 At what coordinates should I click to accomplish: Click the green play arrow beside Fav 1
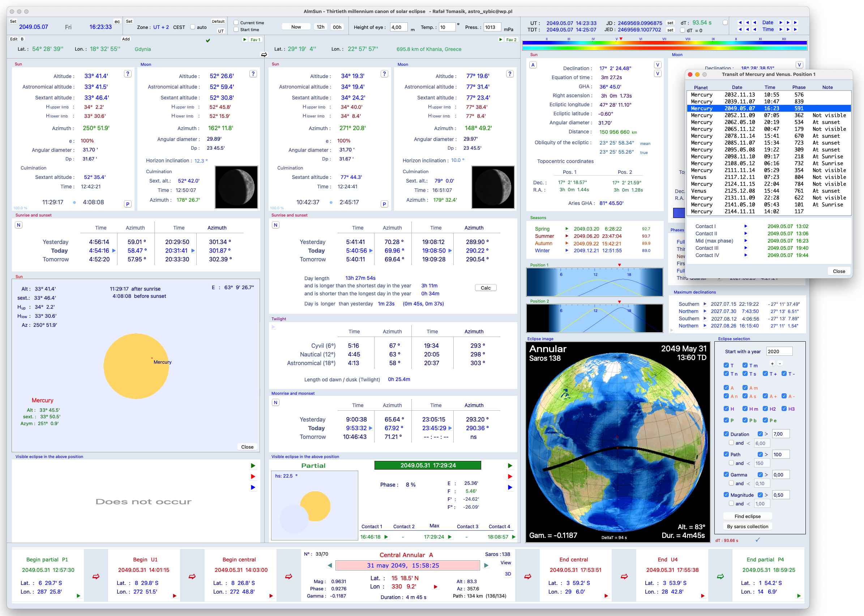[x=245, y=39]
